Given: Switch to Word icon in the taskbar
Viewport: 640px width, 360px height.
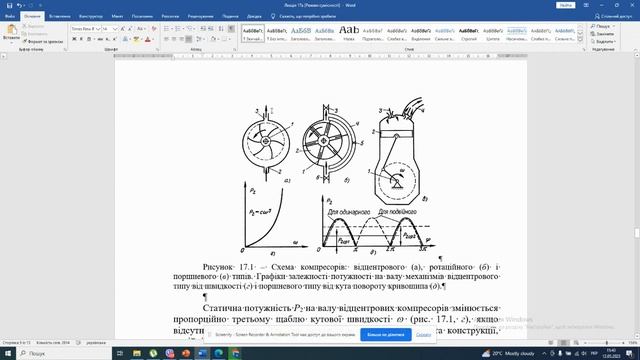Looking at the screenshot, I should pos(202,353).
